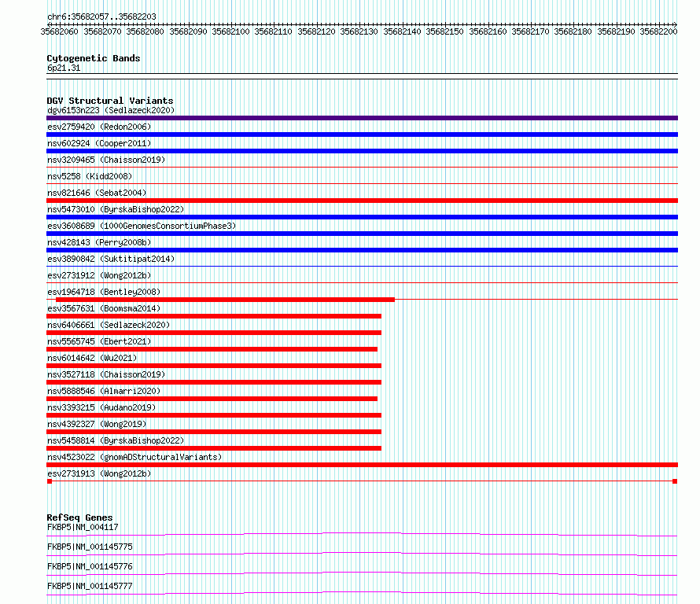
Task: Open variant esv2731913 (Wong2012b) label
Action: click(x=99, y=473)
